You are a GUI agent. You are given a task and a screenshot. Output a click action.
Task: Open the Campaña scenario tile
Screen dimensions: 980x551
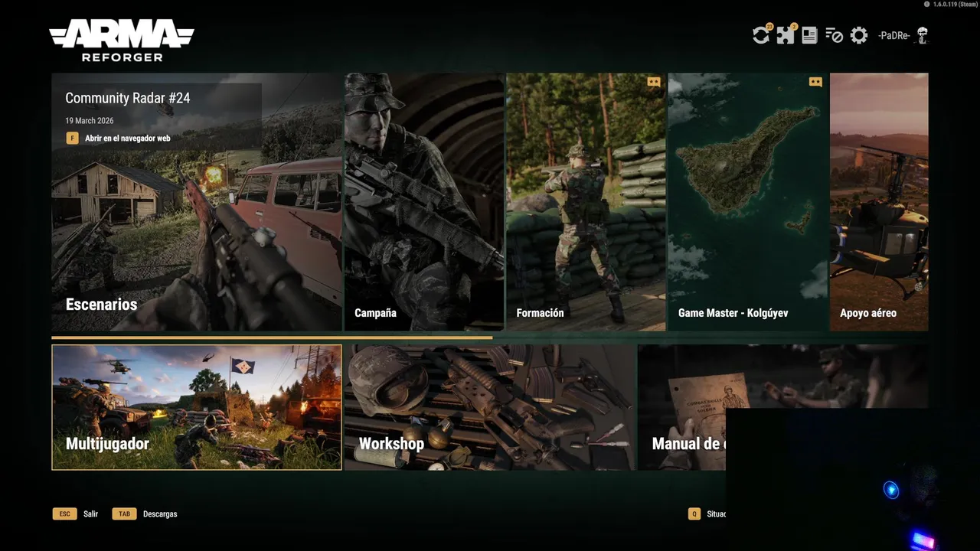424,202
